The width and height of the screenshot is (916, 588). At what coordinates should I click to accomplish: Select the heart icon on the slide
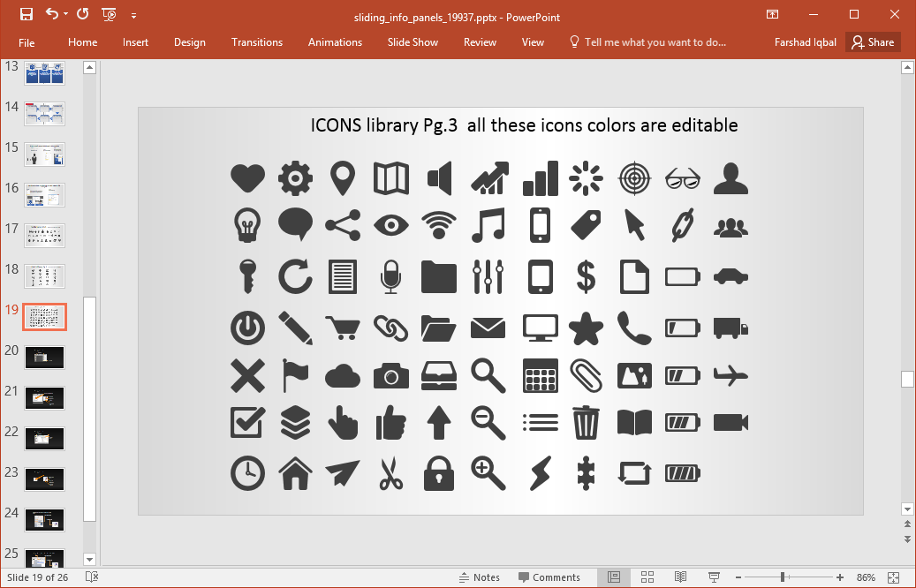point(247,177)
